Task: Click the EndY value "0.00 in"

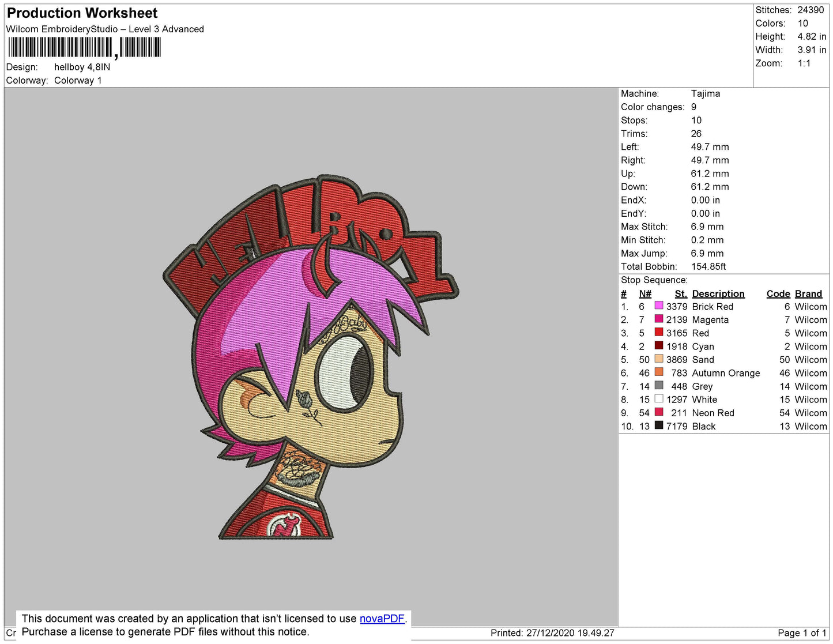Action: pyautogui.click(x=706, y=213)
